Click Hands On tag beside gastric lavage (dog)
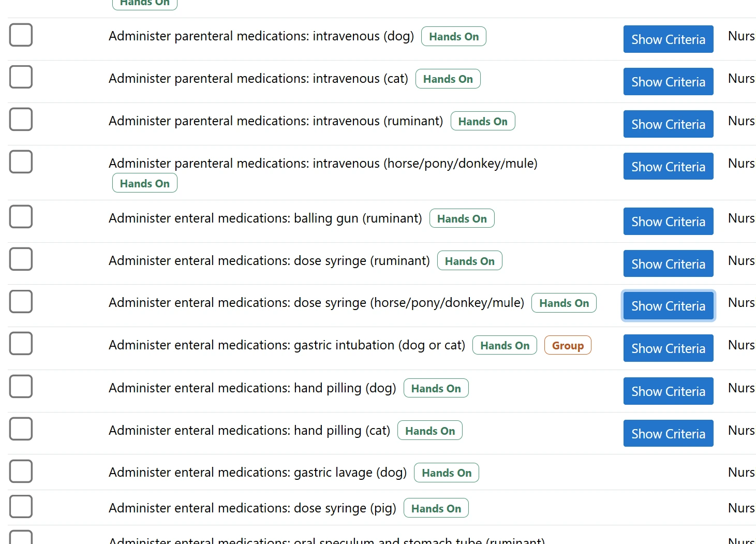Viewport: 756px width, 544px height. tap(447, 473)
